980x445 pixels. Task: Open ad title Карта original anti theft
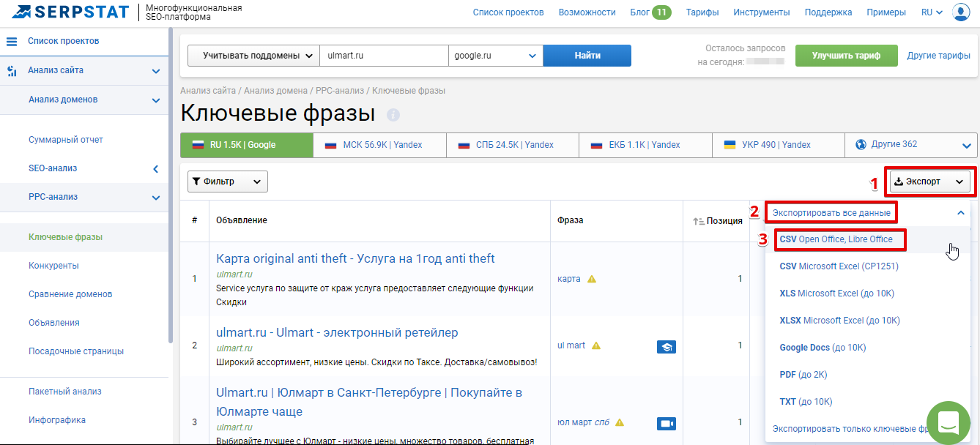click(355, 259)
